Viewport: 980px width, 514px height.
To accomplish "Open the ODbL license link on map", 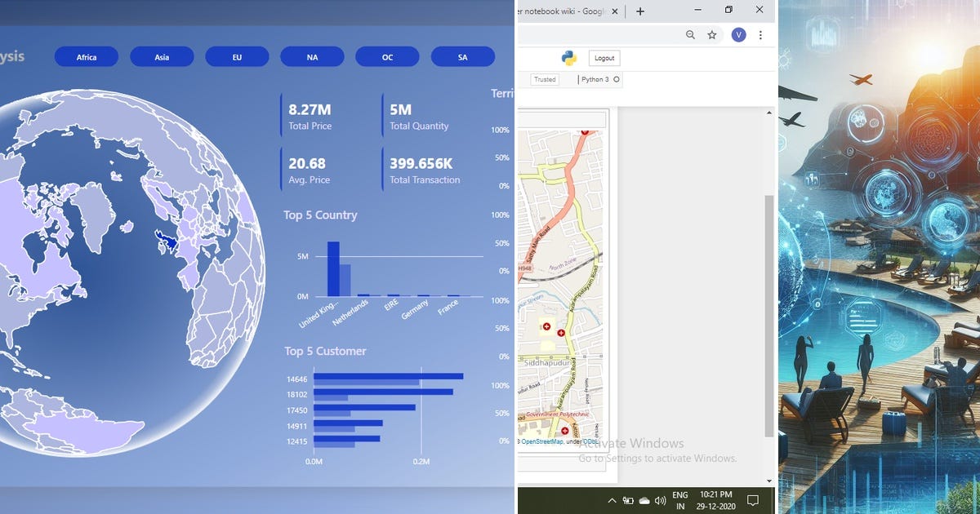I will pos(590,441).
